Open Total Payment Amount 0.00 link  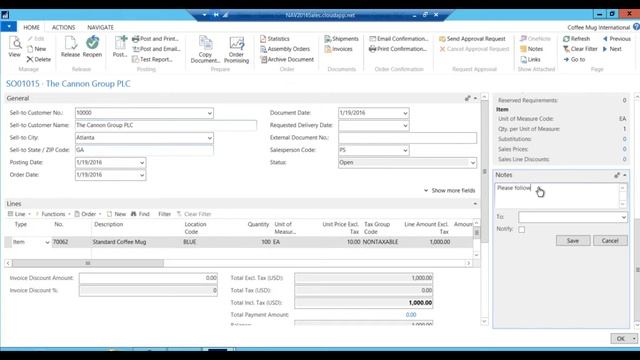tap(411, 315)
